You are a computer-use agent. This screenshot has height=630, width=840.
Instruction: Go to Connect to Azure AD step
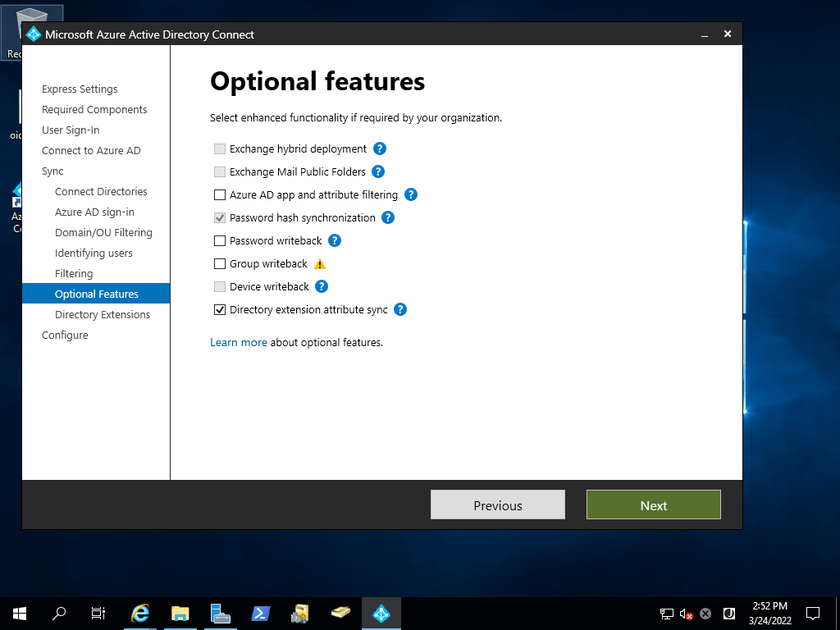click(91, 151)
